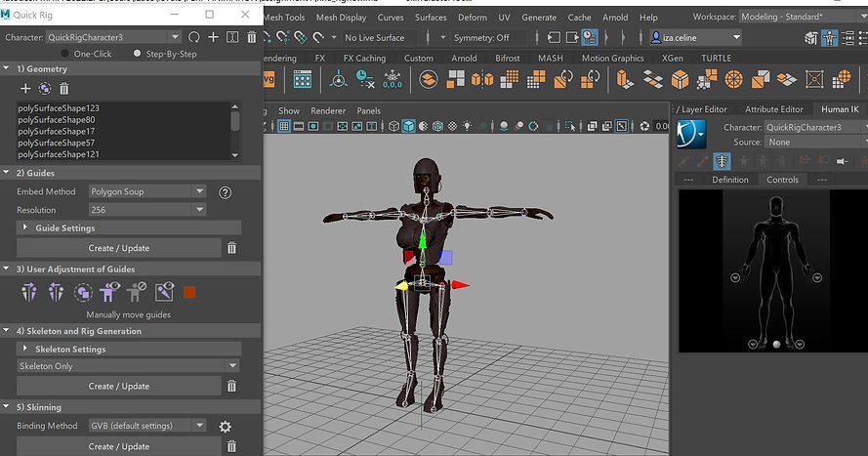Mirror guides from left to right
Image resolution: width=868 pixels, height=456 pixels.
[29, 292]
